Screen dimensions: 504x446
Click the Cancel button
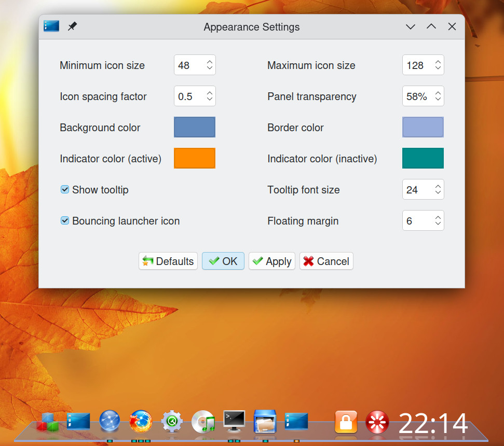coord(326,261)
